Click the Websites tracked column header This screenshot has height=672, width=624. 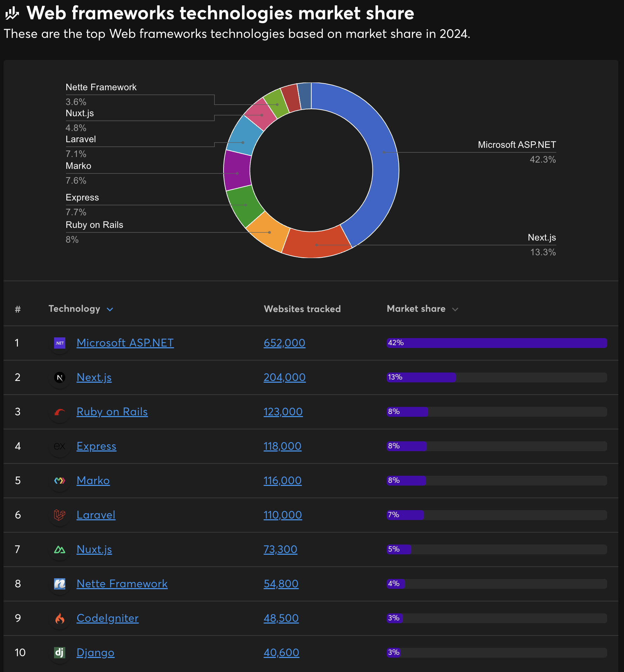[x=302, y=309]
